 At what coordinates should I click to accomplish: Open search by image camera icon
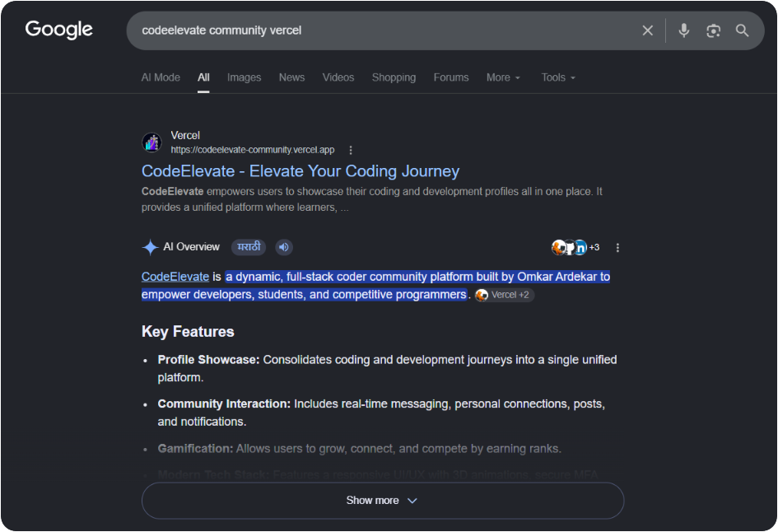pyautogui.click(x=713, y=30)
